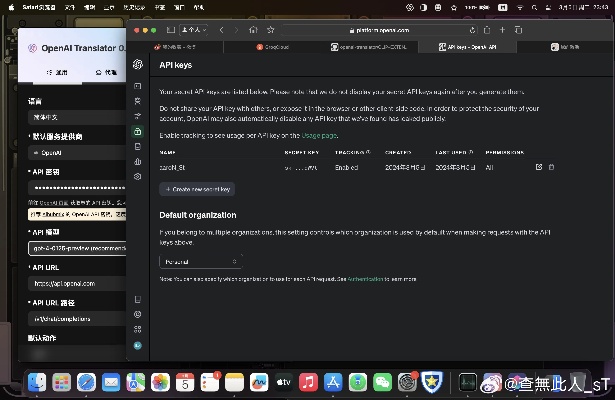This screenshot has height=400, width=615.
Task: Go back in Safari
Action: (222, 30)
